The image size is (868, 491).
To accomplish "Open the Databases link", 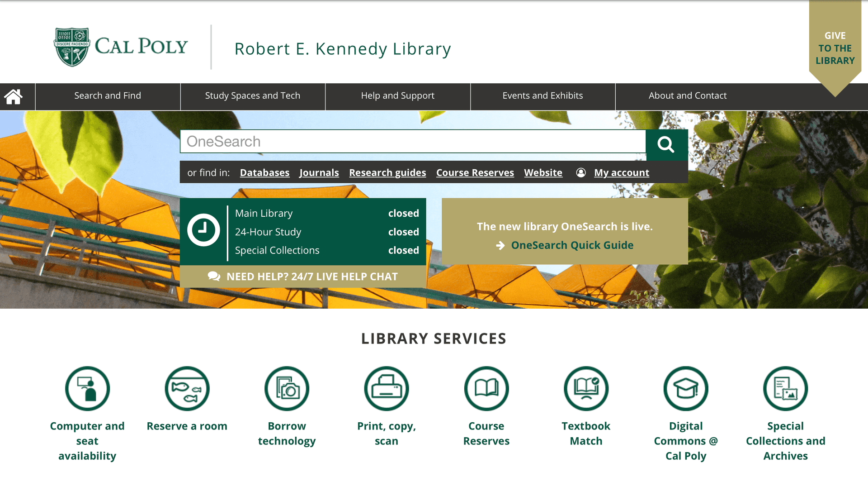I will point(264,172).
